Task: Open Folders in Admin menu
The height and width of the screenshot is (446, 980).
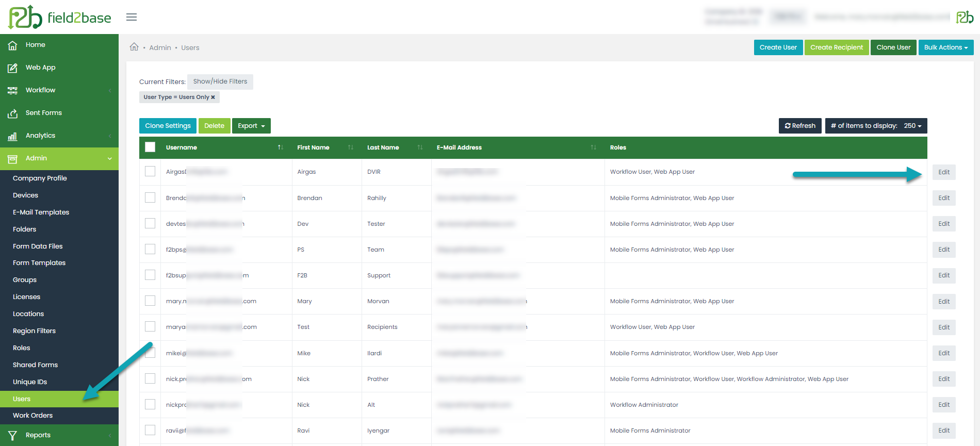Action: pyautogui.click(x=24, y=229)
